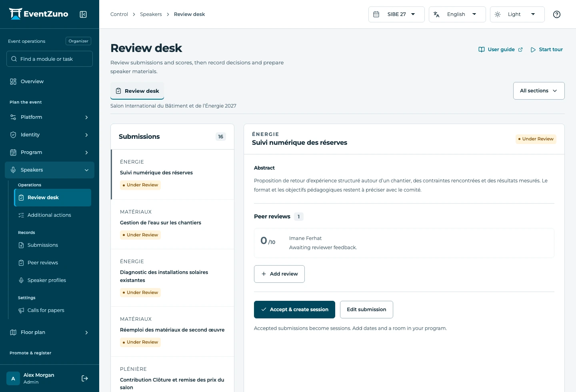Viewport: 576px width, 392px height.
Task: Select the Review desk tab
Action: click(x=137, y=91)
